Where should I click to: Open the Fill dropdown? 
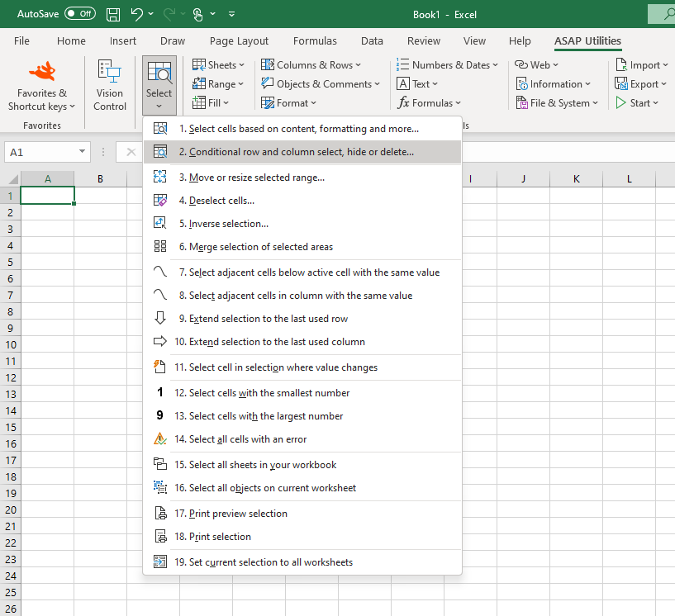coord(211,103)
